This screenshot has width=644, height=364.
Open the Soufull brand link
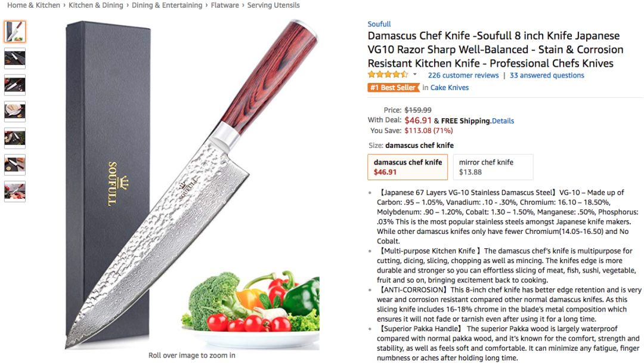[x=379, y=24]
